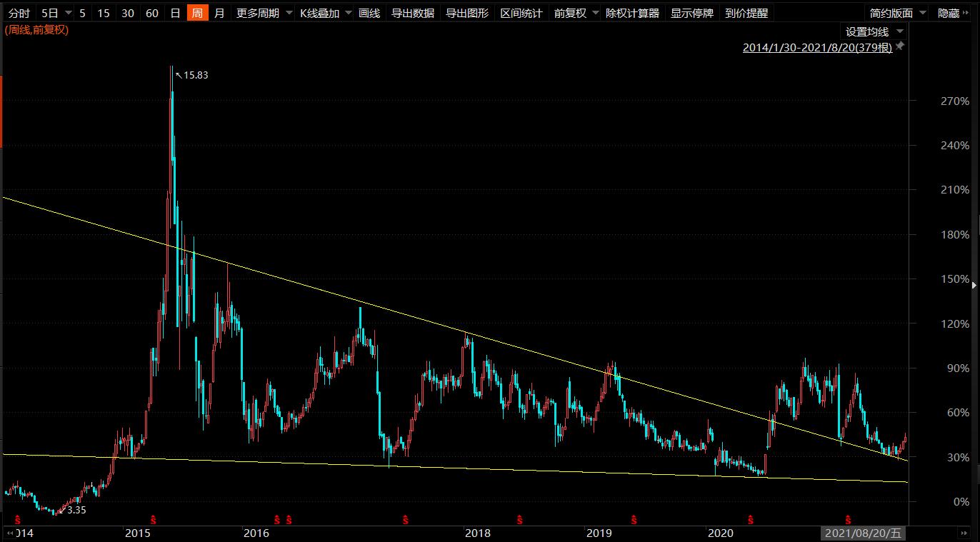Pin the date range label with the pushpin icon
The width and height of the screenshot is (980, 542).
click(900, 46)
